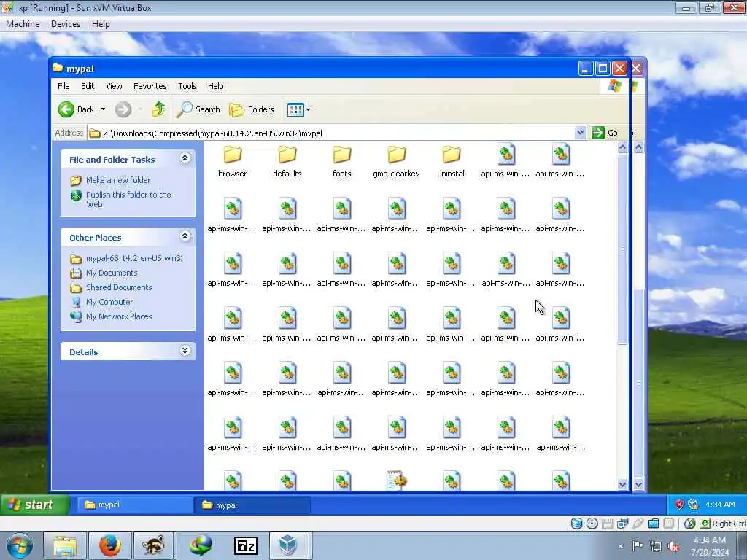Switch to first mypal taskbar button

[134, 505]
